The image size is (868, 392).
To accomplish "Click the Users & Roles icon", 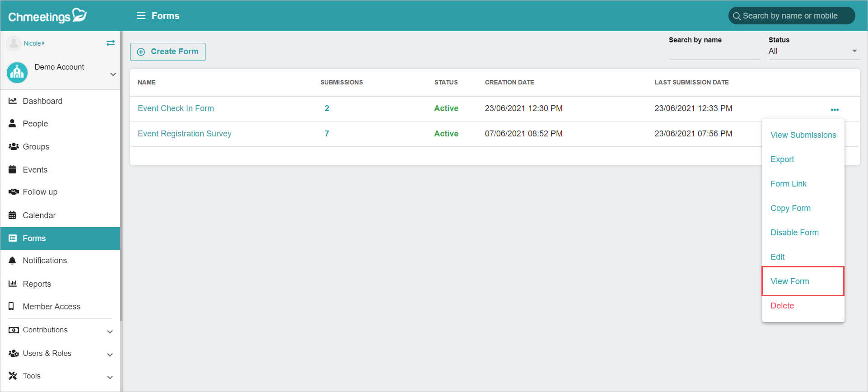I will (14, 353).
